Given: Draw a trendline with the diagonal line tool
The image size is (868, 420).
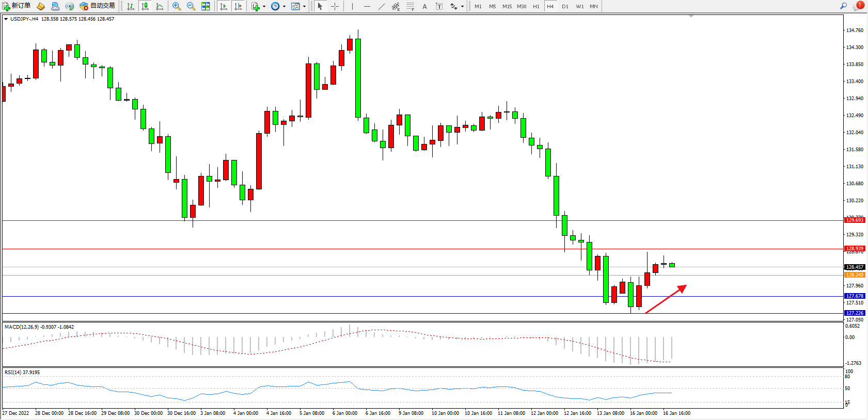Looking at the screenshot, I should pos(381,6).
